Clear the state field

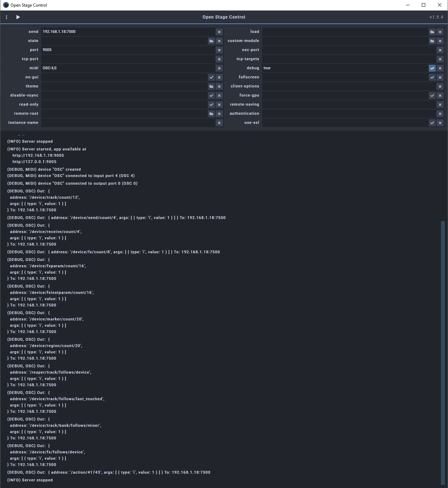click(x=219, y=41)
